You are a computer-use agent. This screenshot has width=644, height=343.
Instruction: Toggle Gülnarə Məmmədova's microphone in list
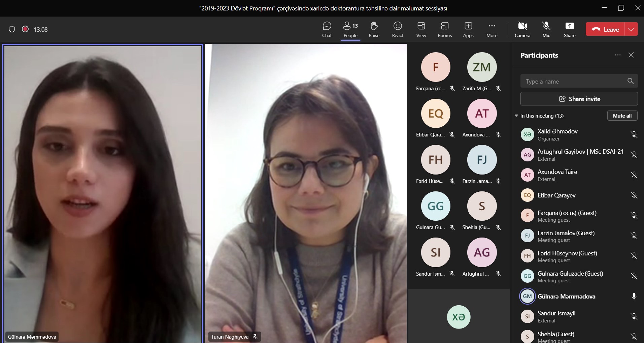(634, 297)
